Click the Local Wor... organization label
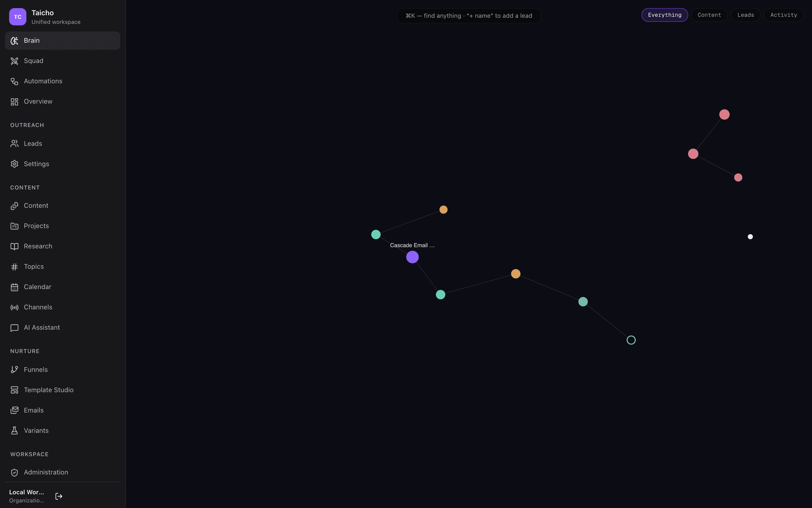 (x=26, y=492)
